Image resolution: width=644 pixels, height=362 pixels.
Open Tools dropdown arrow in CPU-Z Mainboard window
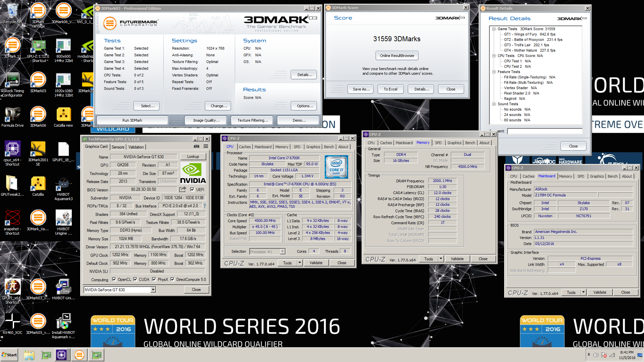tap(584, 292)
